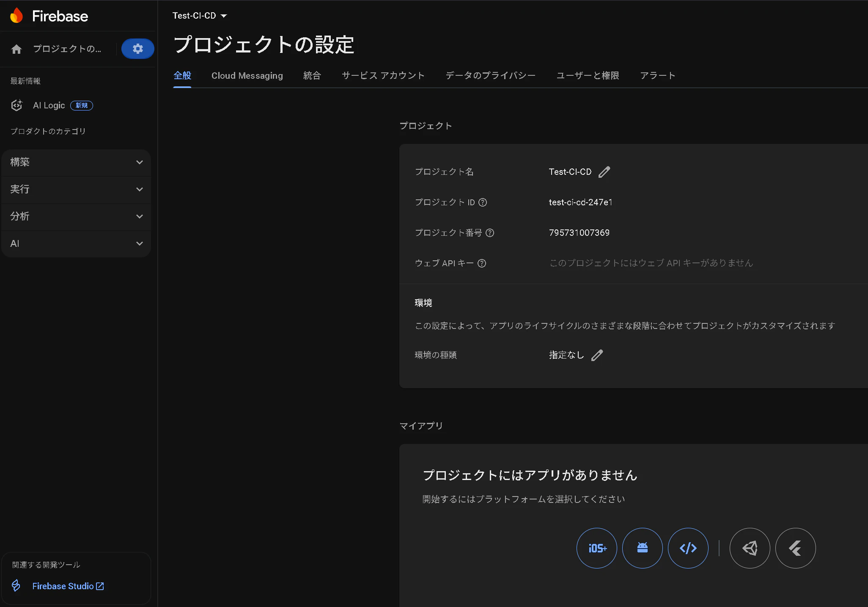Add an iOS+ app
The width and height of the screenshot is (868, 607).
pyautogui.click(x=597, y=548)
